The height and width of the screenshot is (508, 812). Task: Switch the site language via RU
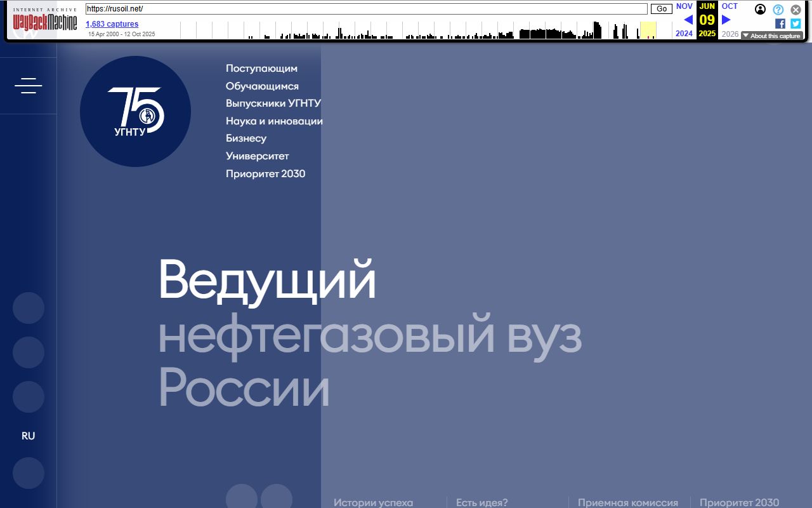click(x=29, y=436)
